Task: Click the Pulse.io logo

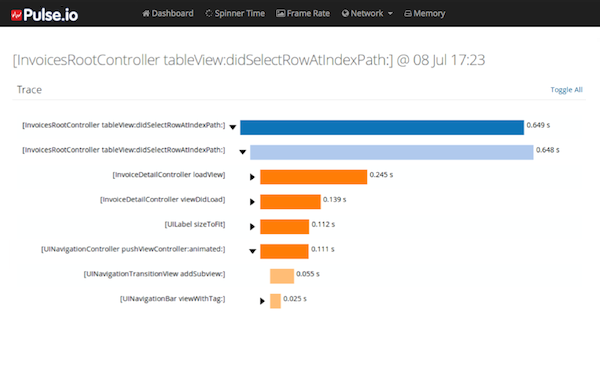Action: (x=44, y=15)
